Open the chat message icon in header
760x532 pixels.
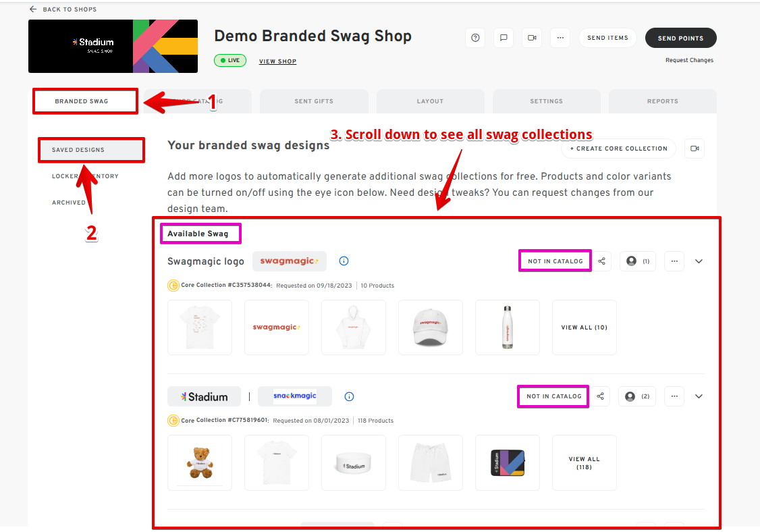(504, 38)
